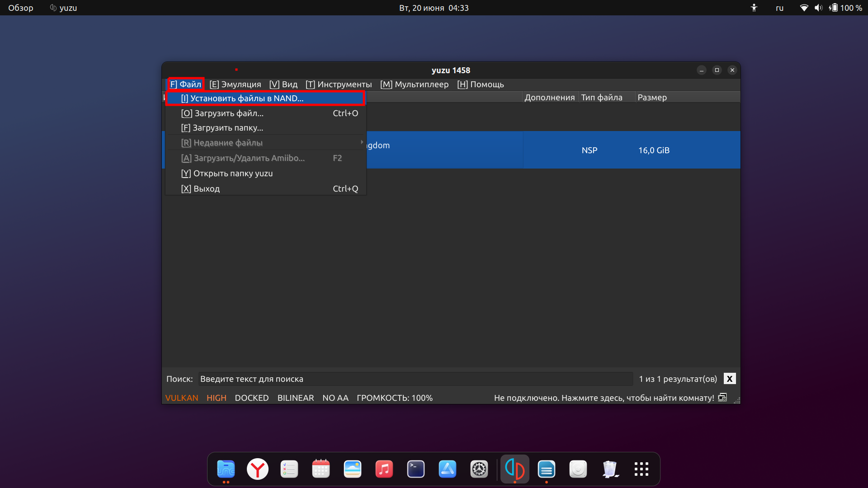The height and width of the screenshot is (488, 868).
Task: Open the image viewer dock icon
Action: (352, 469)
